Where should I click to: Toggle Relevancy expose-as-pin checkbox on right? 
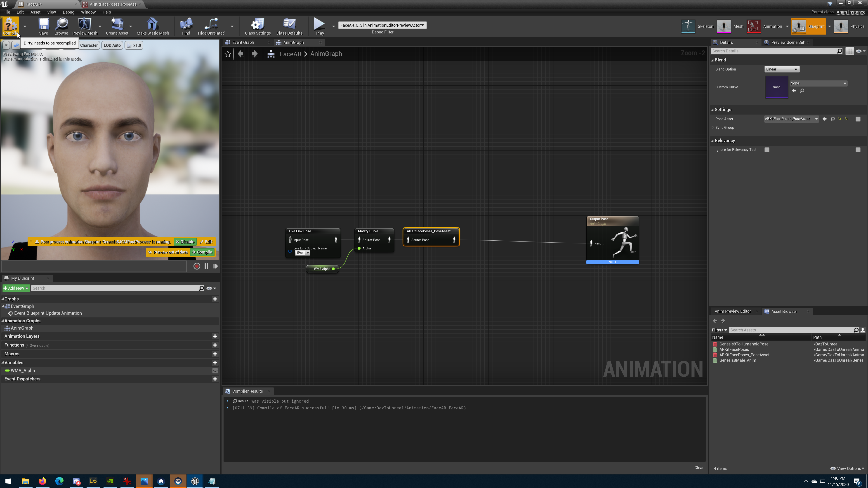[x=858, y=150]
